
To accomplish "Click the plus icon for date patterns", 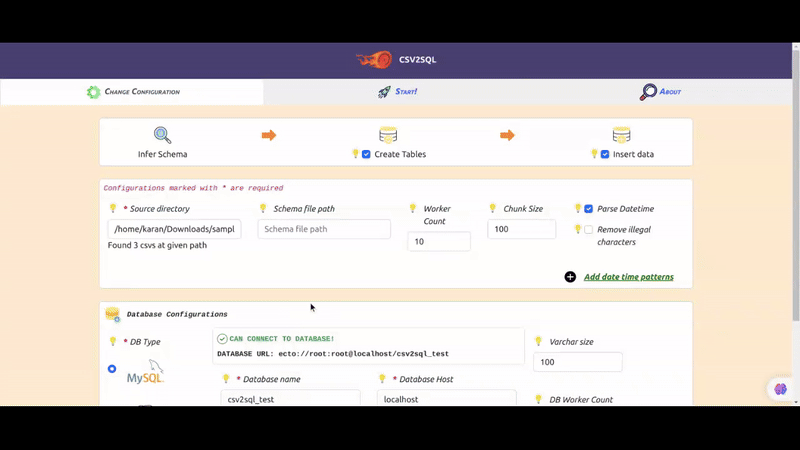I will pyautogui.click(x=570, y=277).
